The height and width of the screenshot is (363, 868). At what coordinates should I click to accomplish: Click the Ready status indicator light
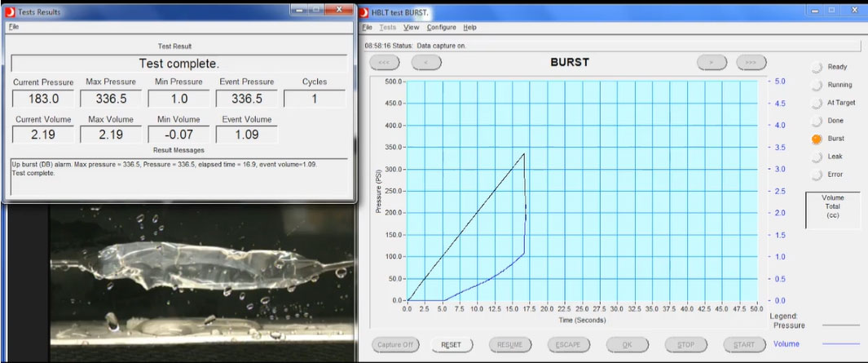point(817,68)
